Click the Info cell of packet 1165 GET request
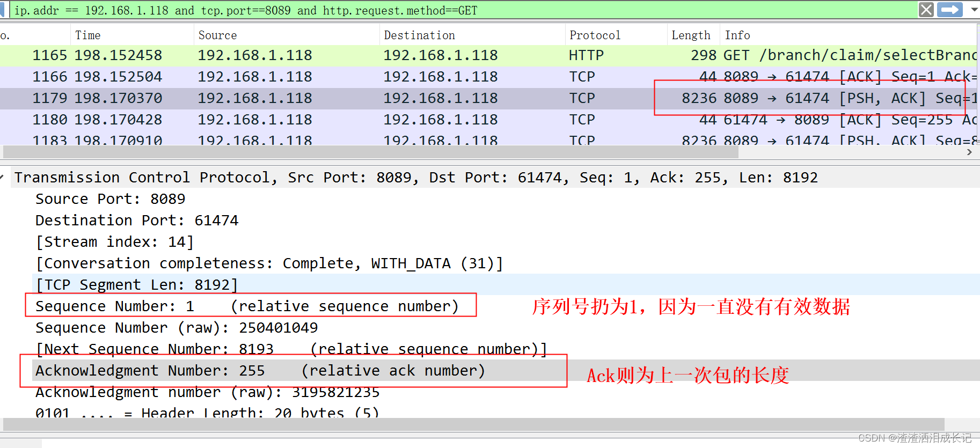The height and width of the screenshot is (448, 980). [850, 55]
